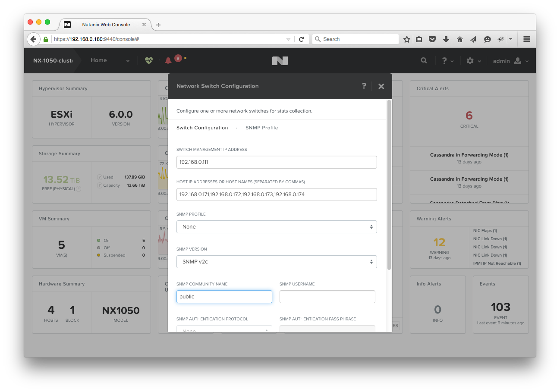Click the search magnifier in Nutanix header

[424, 61]
